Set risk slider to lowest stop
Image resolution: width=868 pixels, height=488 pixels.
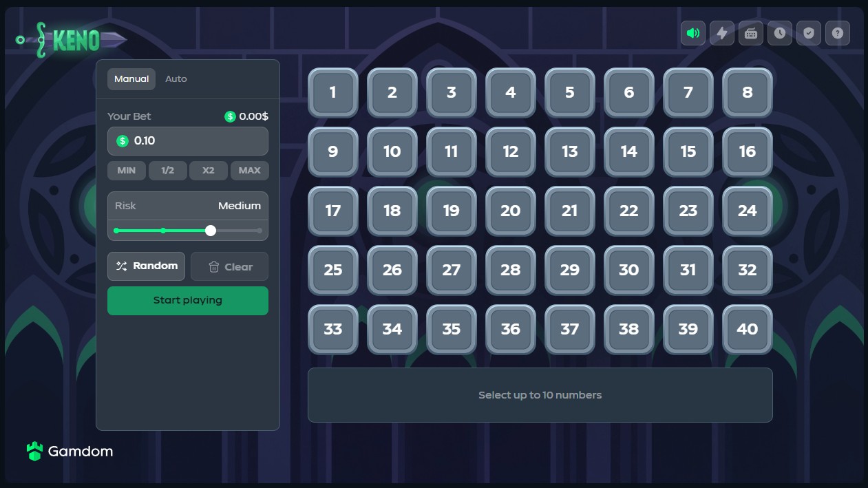click(116, 231)
